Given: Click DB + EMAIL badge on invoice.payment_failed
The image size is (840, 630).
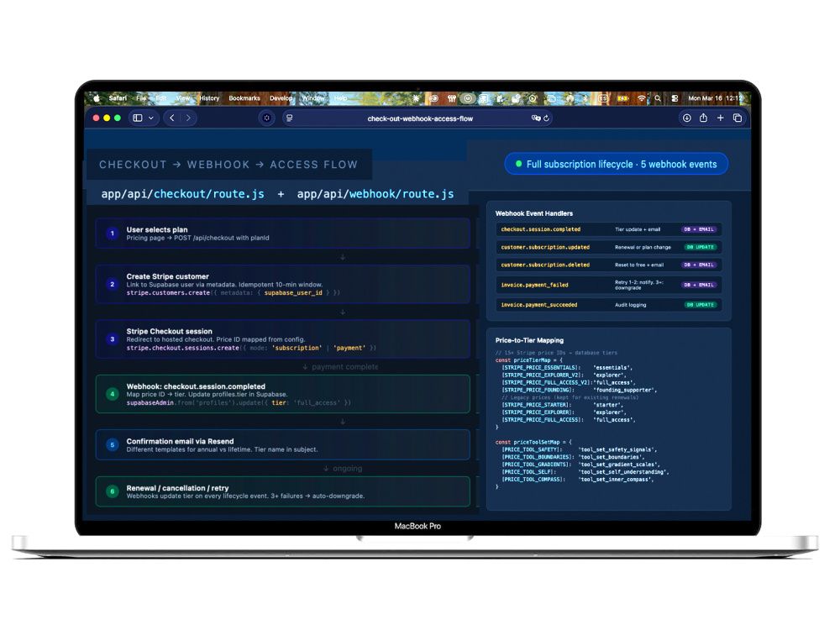Looking at the screenshot, I should point(699,285).
